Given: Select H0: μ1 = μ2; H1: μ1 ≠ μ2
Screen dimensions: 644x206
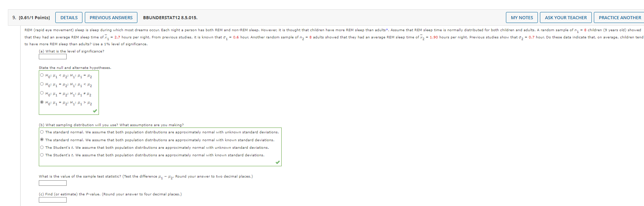Looking at the screenshot, I should (x=42, y=93).
